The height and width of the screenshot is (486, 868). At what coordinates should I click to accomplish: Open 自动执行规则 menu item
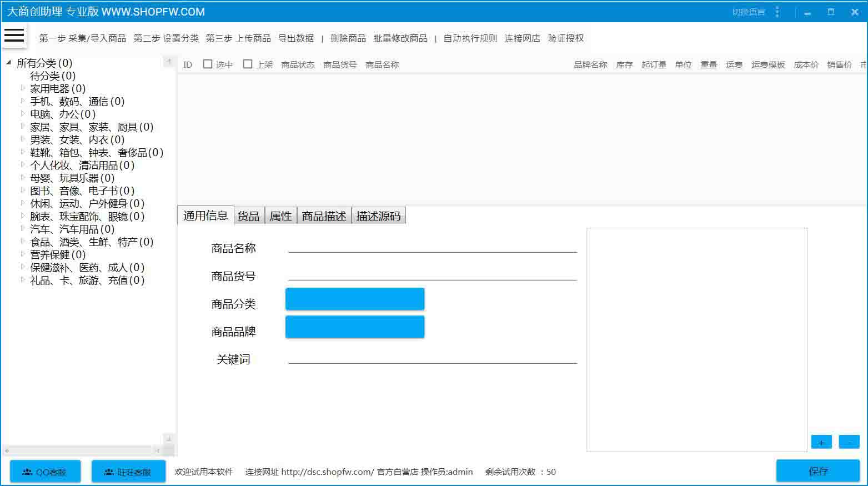(470, 38)
